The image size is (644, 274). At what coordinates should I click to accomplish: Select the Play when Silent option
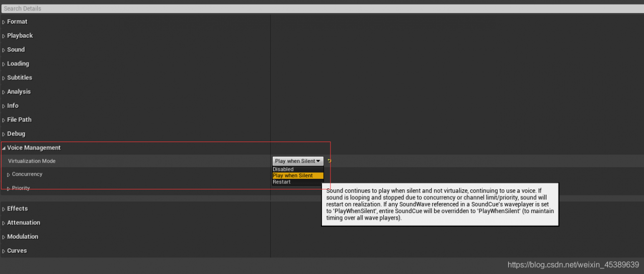pyautogui.click(x=298, y=176)
